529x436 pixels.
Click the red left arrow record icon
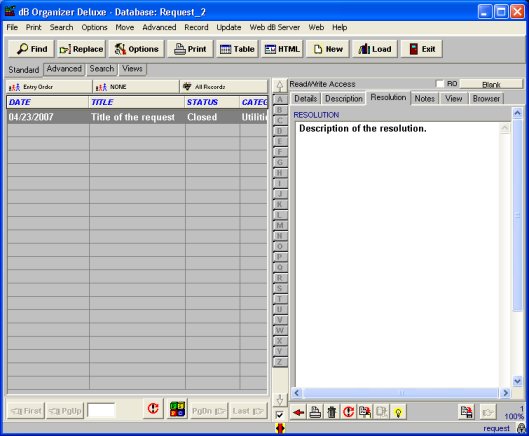[x=298, y=412]
